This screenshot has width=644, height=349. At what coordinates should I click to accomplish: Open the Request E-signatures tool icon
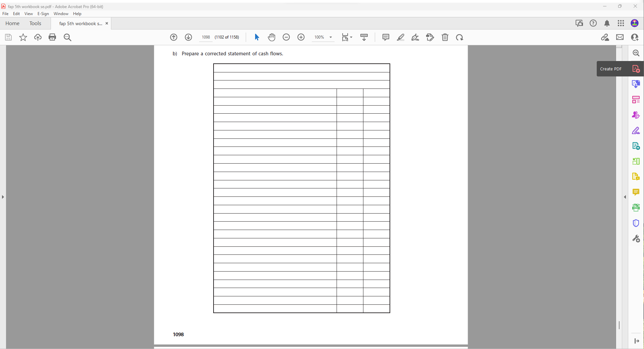pyautogui.click(x=636, y=115)
